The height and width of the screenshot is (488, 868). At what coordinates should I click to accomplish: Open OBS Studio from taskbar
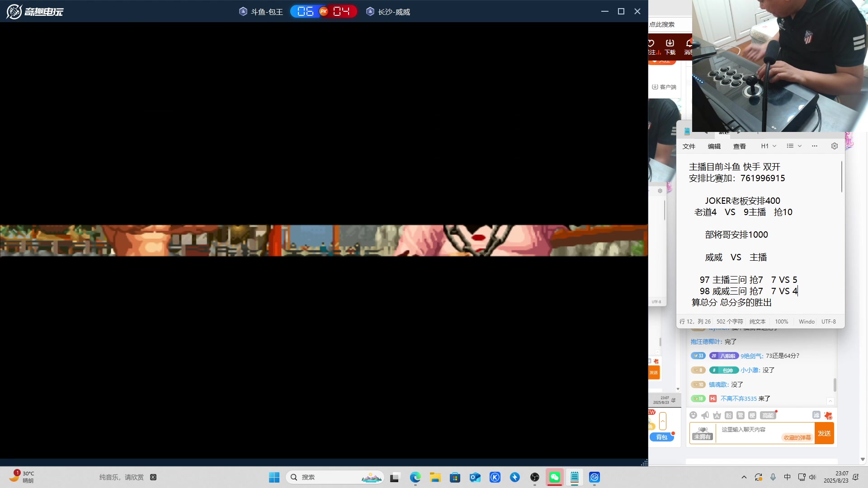535,477
